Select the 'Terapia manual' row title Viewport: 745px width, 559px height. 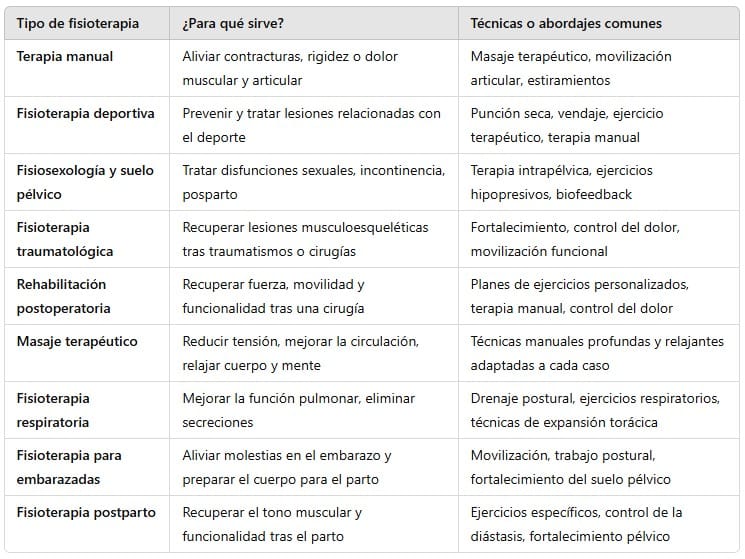(x=65, y=57)
